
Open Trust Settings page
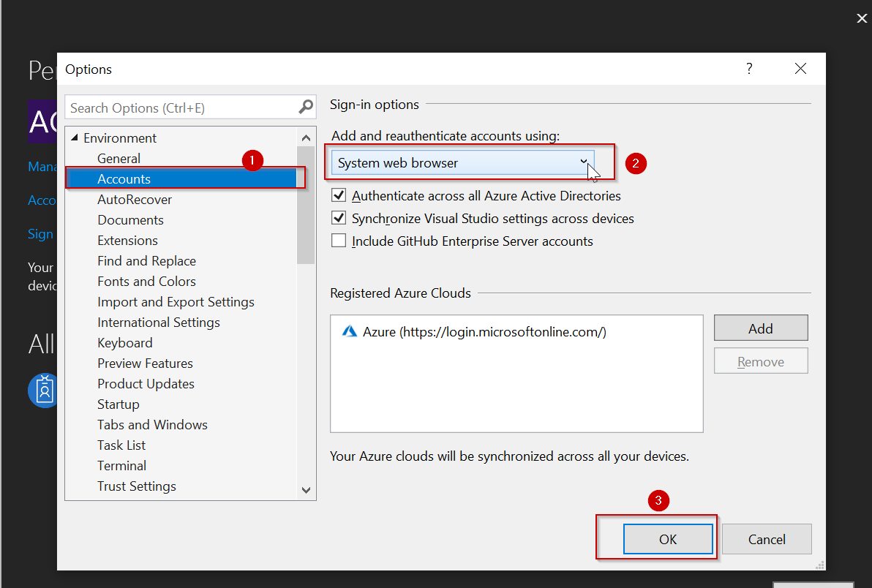coord(136,486)
